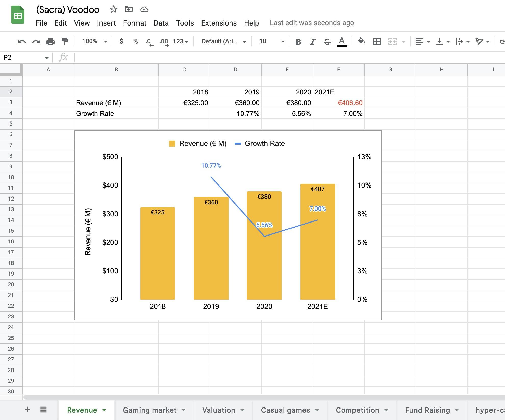The image size is (505, 420).
Task: Expand the merge cells options arrow
Action: [403, 42]
